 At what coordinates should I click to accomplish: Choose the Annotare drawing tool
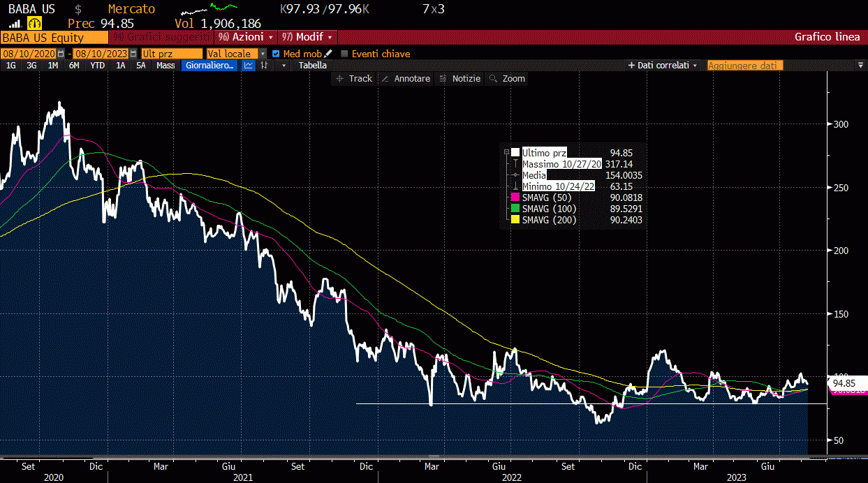[x=406, y=79]
